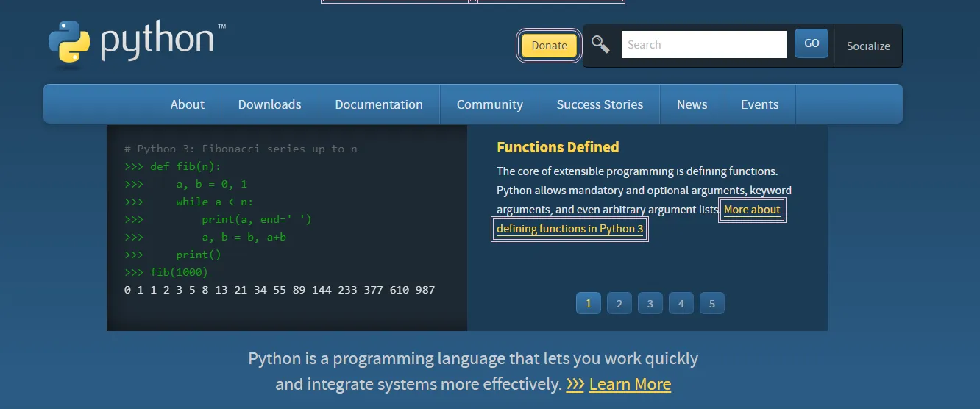
Task: Click the 'a, b = 0, 1' code line
Action: 186,184
